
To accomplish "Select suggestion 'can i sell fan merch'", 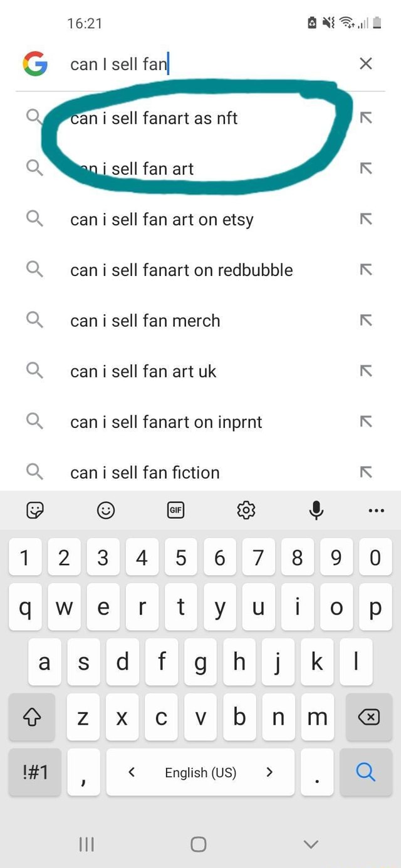I will coord(145,321).
